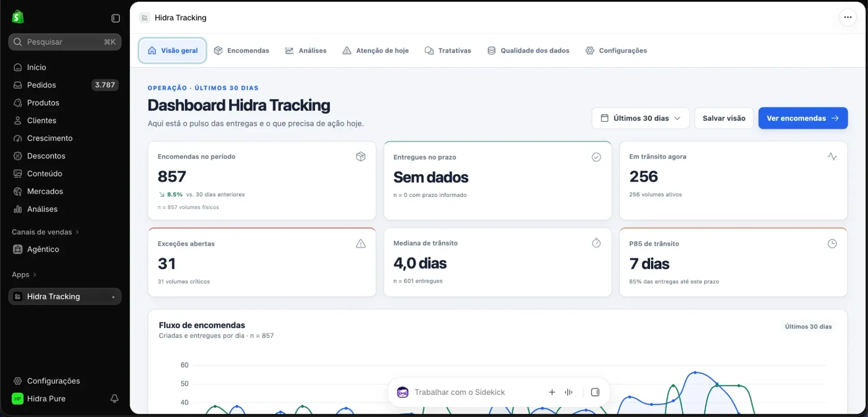Select the Hidra Tracking app in sidebar
Viewport: 868px width, 417px height.
pyautogui.click(x=65, y=296)
